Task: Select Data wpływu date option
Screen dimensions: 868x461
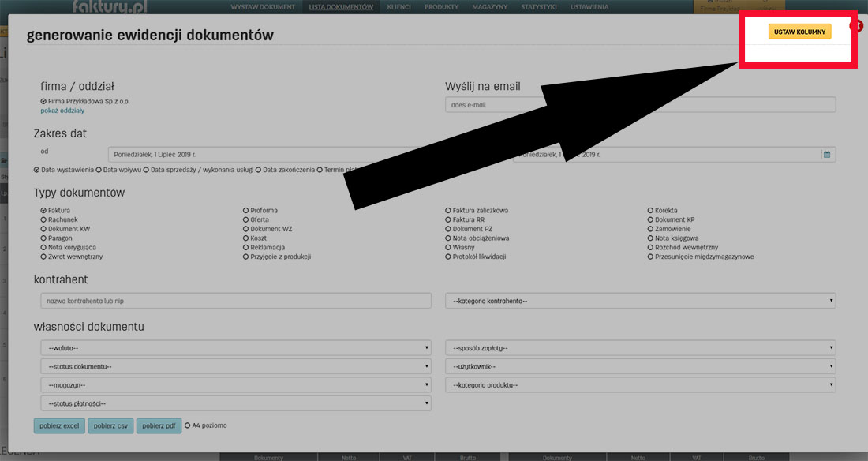Action: coord(99,170)
